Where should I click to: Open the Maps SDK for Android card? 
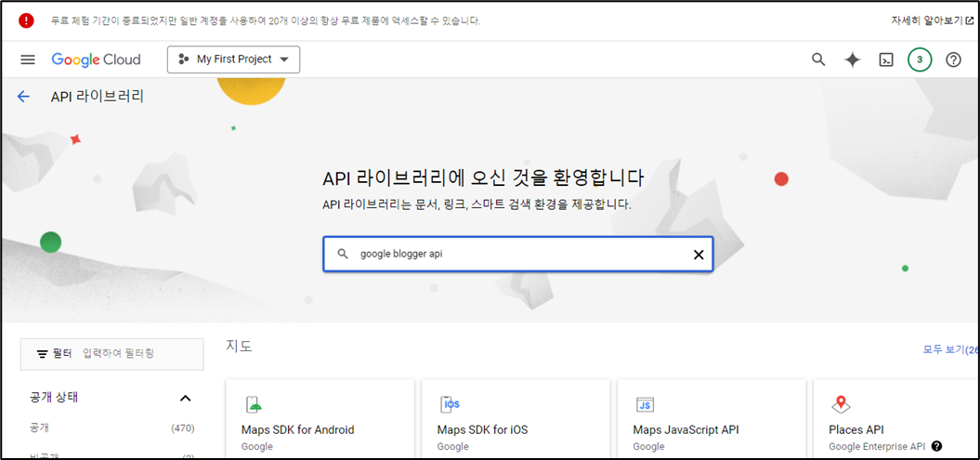(320, 419)
